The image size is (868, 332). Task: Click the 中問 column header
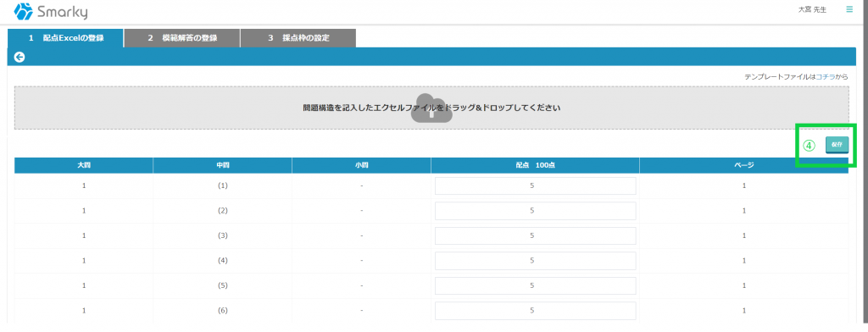tap(223, 165)
